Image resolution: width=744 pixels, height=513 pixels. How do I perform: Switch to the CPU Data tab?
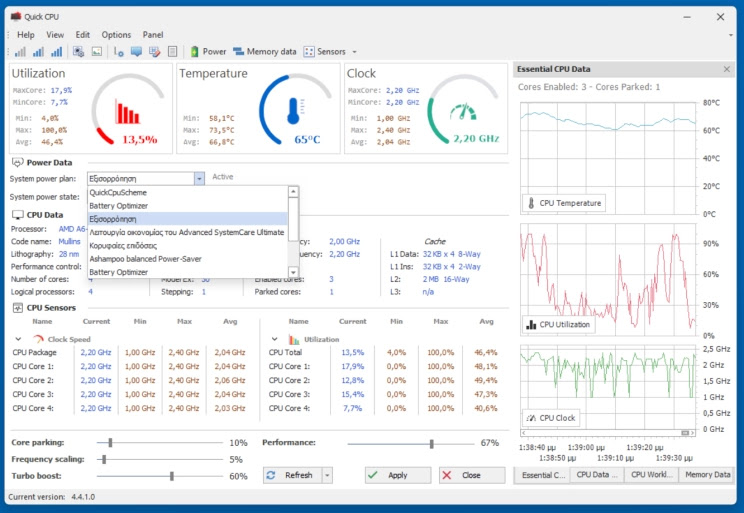pyautogui.click(x=597, y=475)
